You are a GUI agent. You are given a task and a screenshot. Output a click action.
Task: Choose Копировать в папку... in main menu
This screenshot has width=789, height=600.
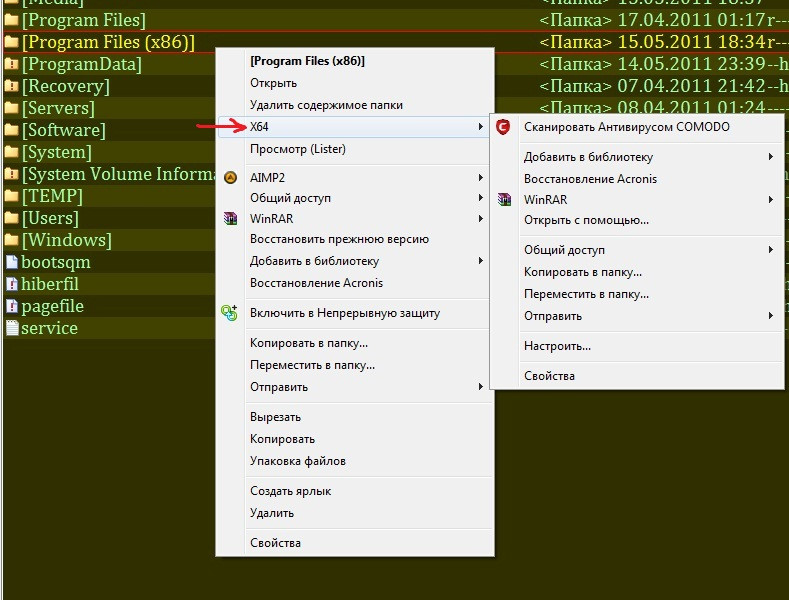[308, 343]
